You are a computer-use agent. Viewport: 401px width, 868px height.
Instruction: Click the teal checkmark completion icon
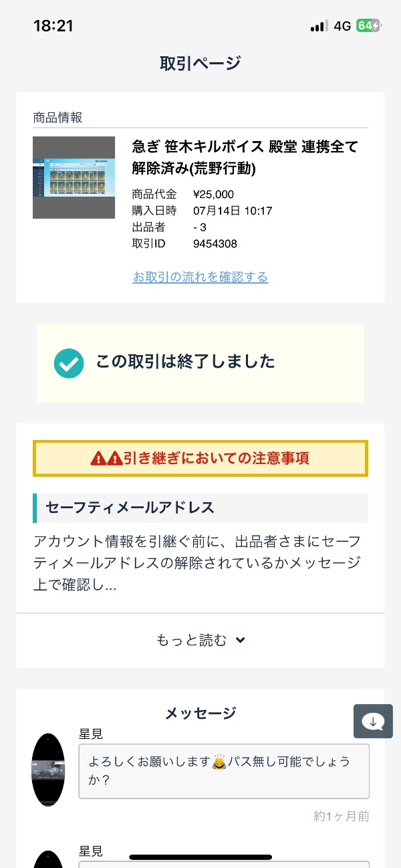(x=69, y=363)
